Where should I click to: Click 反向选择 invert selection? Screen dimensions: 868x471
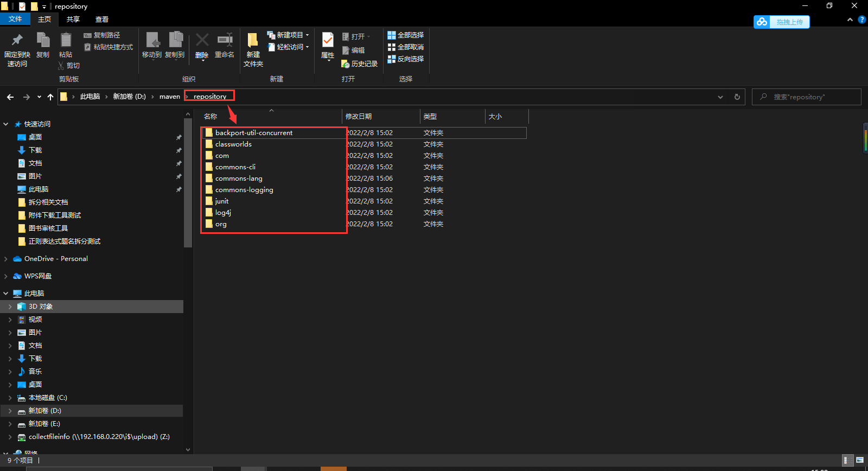(405, 59)
